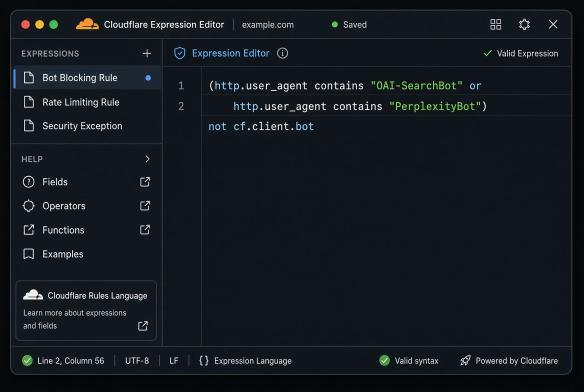Click the Security Exception file icon
Screen dimensions: 584x392
(28, 125)
